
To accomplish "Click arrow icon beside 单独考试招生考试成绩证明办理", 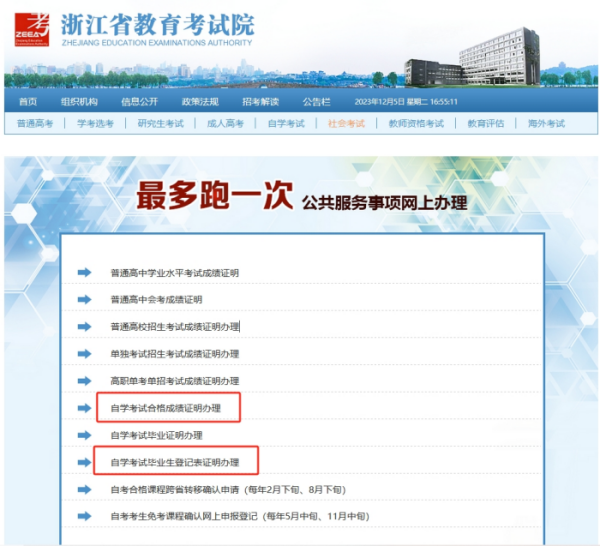I will click(x=84, y=354).
